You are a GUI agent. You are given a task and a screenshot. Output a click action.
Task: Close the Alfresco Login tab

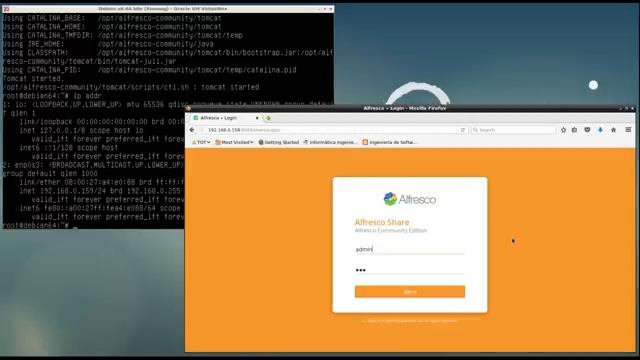[x=257, y=118]
